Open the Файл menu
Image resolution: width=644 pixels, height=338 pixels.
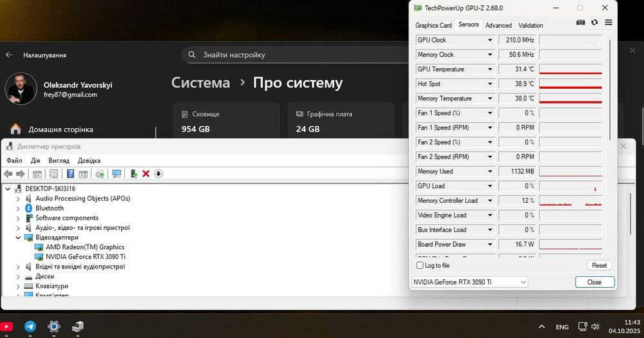[x=14, y=160]
